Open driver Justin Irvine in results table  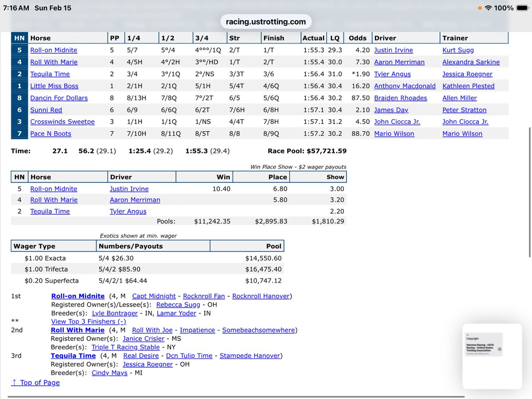(393, 50)
